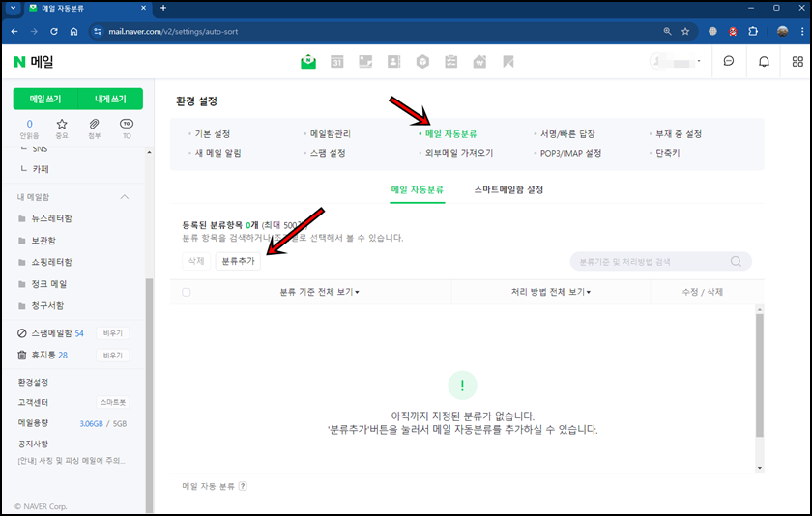Open the checklist service icon
The image size is (812, 516).
(451, 62)
